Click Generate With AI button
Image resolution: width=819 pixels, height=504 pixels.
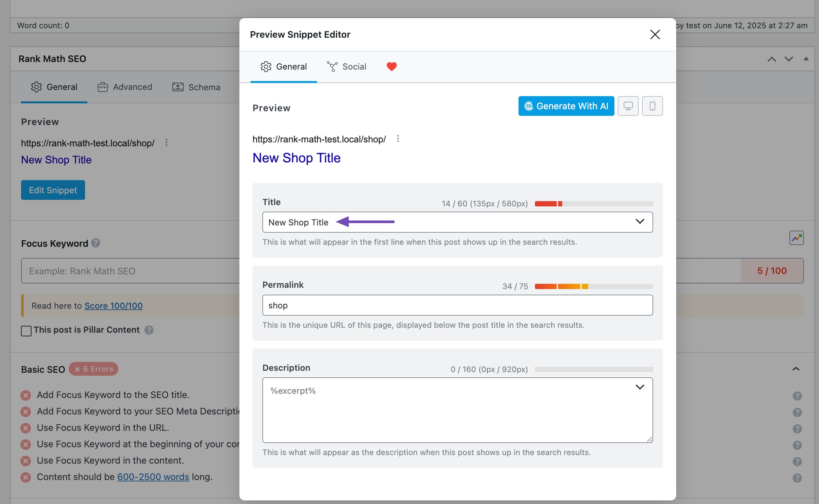[566, 106]
